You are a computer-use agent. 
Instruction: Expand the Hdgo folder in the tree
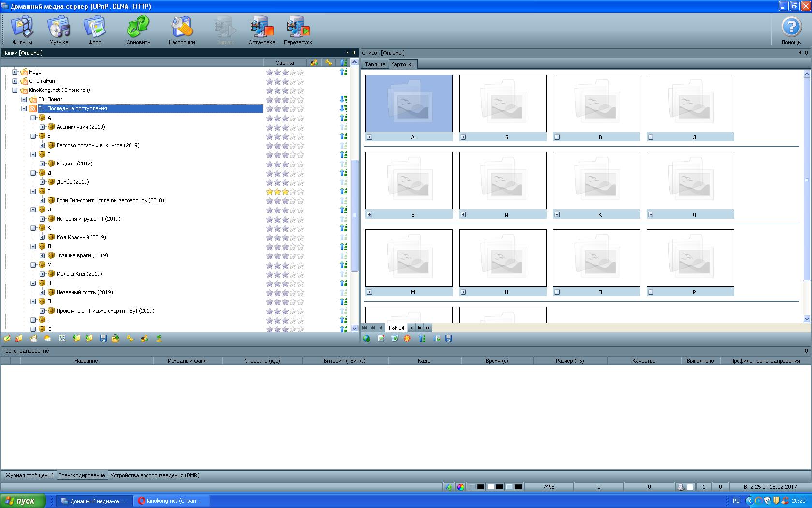(15, 72)
